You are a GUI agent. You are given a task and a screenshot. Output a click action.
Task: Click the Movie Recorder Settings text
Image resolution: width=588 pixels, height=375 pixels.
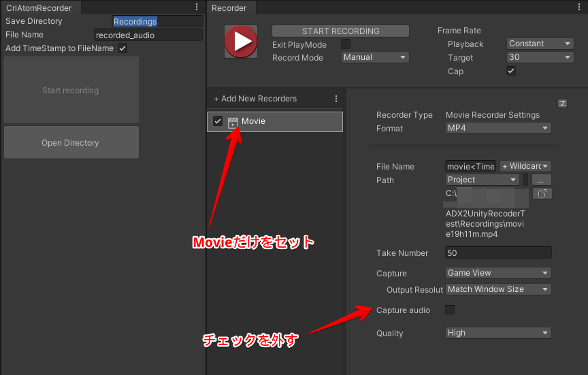click(492, 115)
